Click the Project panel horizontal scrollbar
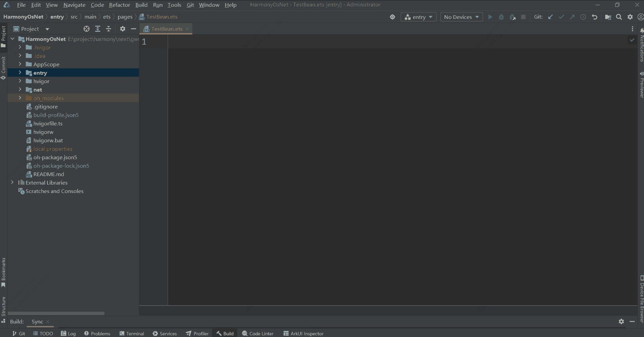Image resolution: width=644 pixels, height=337 pixels. tap(56, 313)
